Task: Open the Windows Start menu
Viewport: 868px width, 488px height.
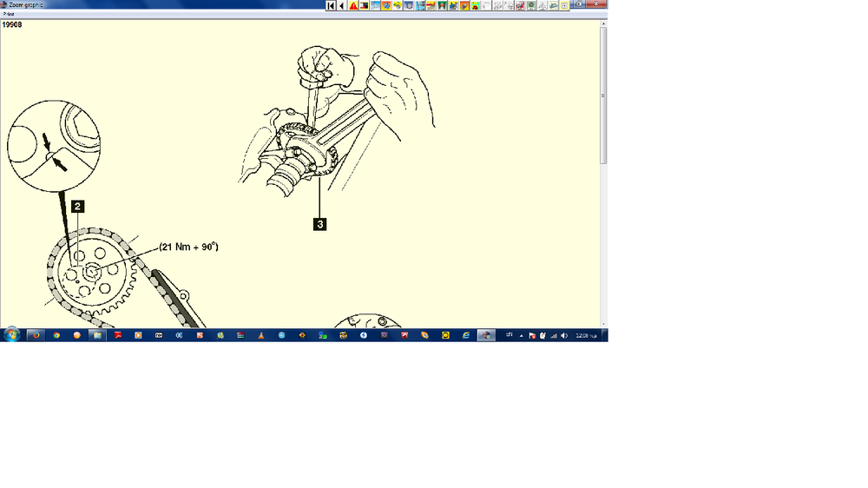Action: pyautogui.click(x=11, y=335)
